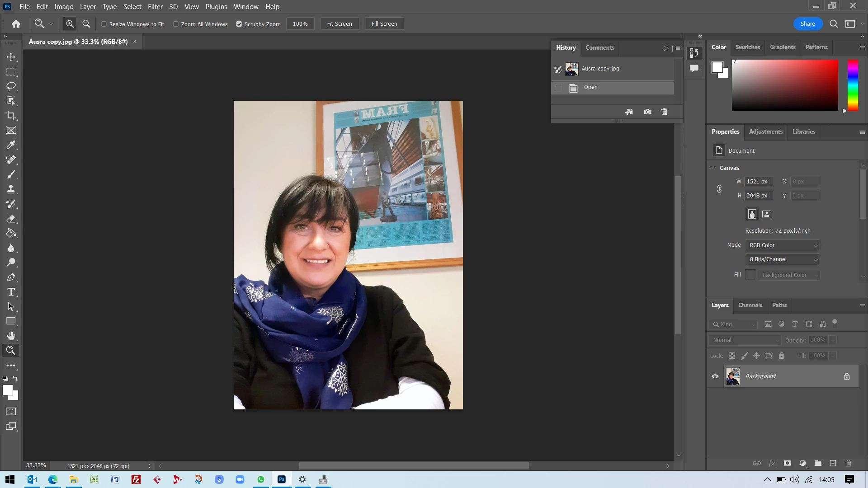Image resolution: width=868 pixels, height=488 pixels.
Task: Uncheck the Scrubby Zoom option
Action: point(239,24)
